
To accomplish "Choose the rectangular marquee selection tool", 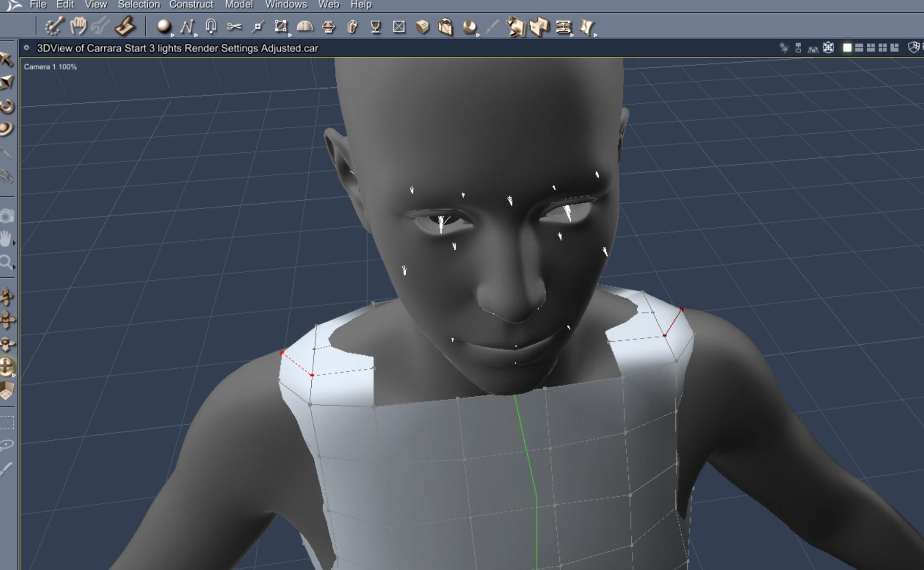I will tap(7, 422).
